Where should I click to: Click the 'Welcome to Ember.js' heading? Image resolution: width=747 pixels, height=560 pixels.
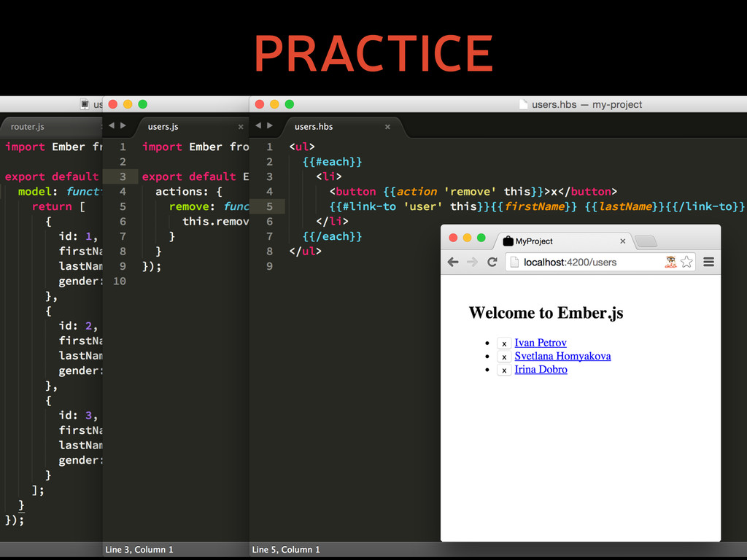(546, 313)
